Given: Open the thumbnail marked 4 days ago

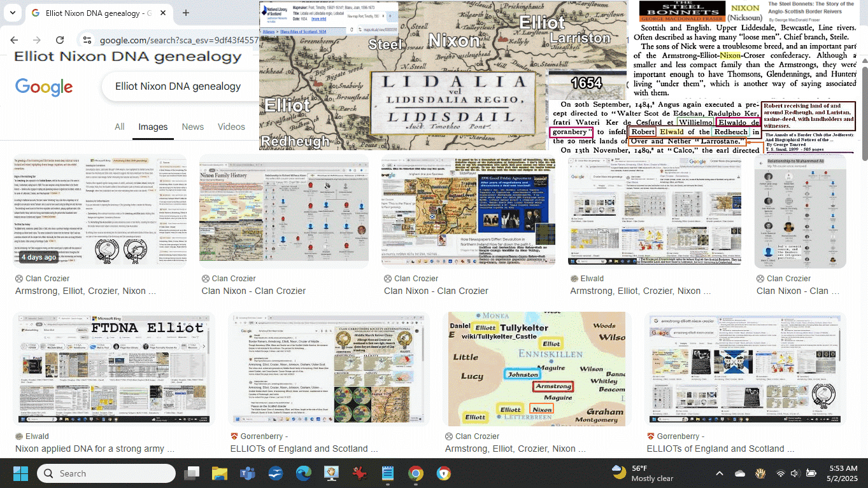Looking at the screenshot, I should [x=99, y=211].
